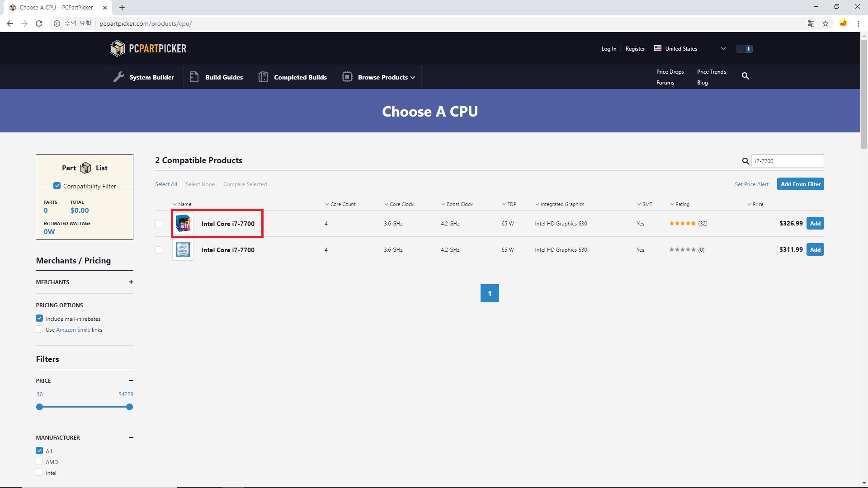The image size is (868, 488).
Task: Sort by Boost Clock column
Action: coord(457,204)
